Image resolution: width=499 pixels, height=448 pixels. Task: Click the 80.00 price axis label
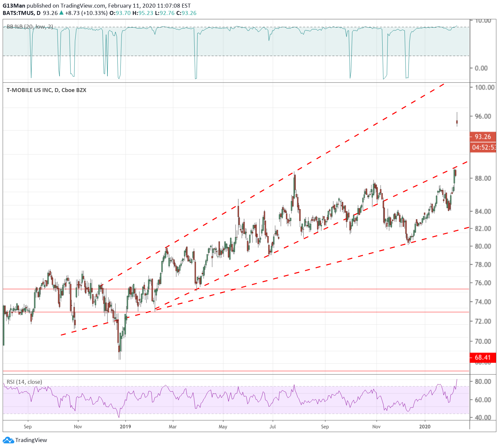(483, 246)
